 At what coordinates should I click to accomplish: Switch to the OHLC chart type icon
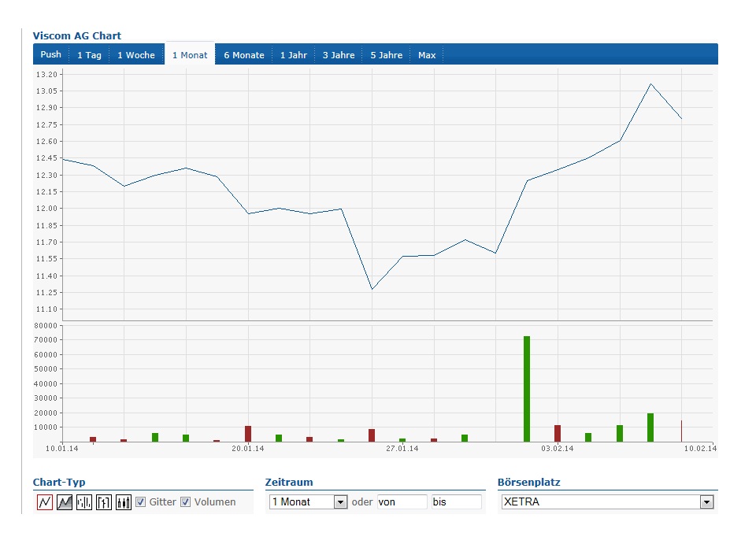[x=104, y=502]
